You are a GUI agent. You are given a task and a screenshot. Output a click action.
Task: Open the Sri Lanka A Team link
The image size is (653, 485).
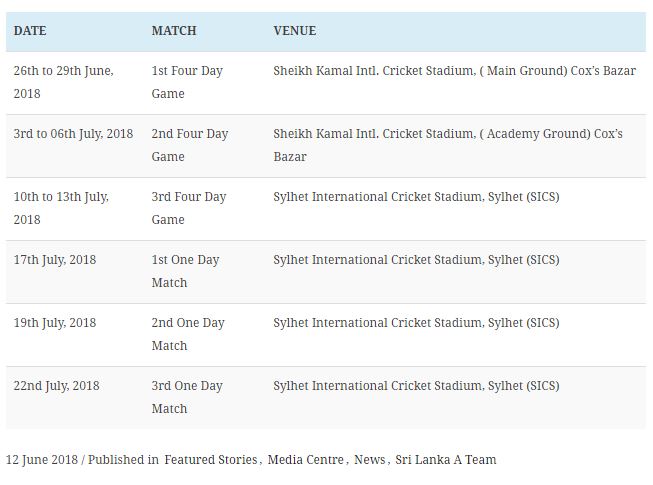445,460
